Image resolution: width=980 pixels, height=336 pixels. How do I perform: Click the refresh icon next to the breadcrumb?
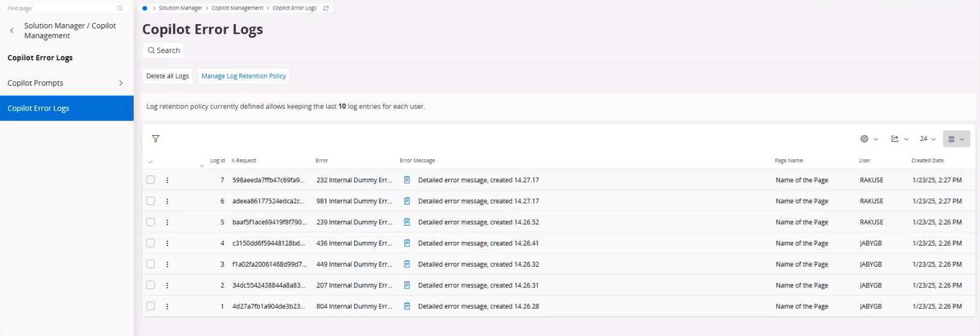tap(326, 8)
